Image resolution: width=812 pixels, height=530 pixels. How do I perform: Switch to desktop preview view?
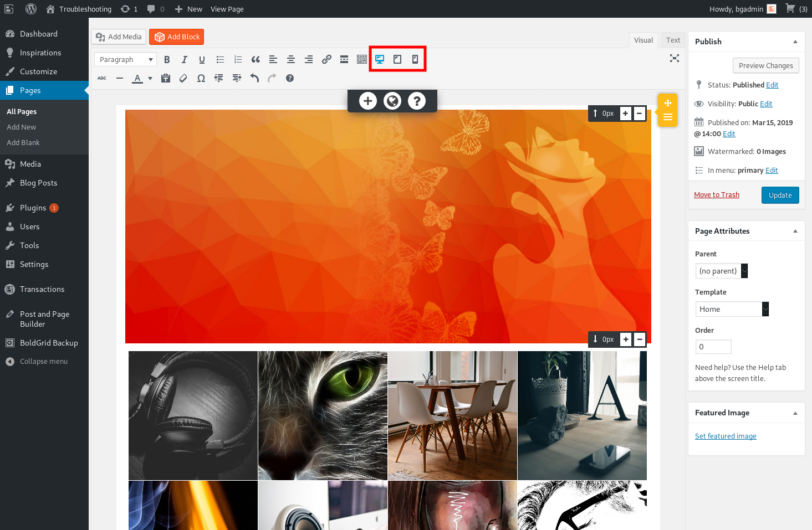pyautogui.click(x=380, y=59)
